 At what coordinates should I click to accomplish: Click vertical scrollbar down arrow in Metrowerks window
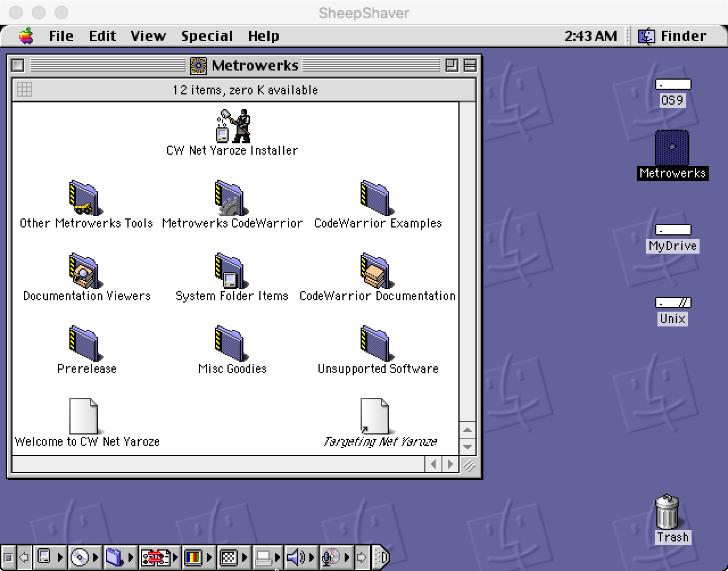[x=467, y=447]
